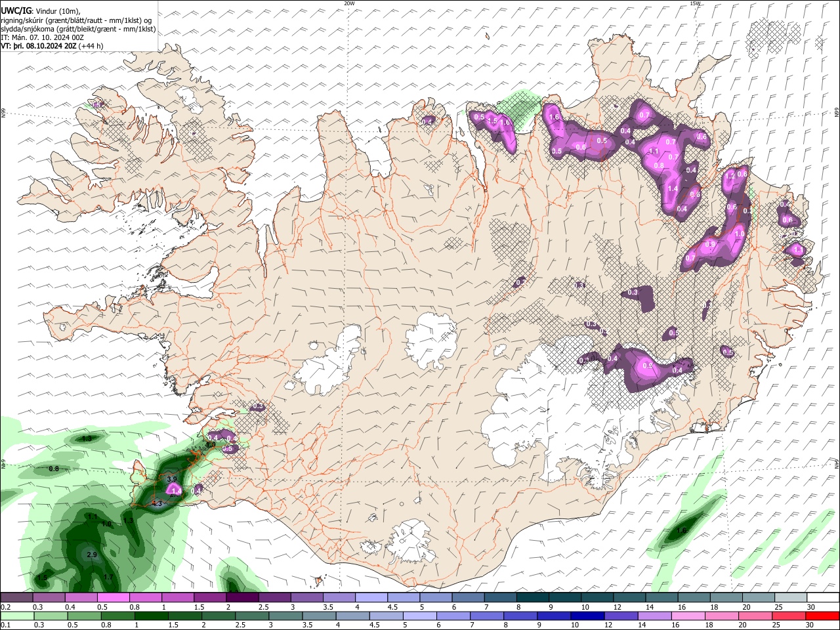The width and height of the screenshot is (840, 630).
Task: Click the 10 label on bottom scale
Action: (576, 625)
